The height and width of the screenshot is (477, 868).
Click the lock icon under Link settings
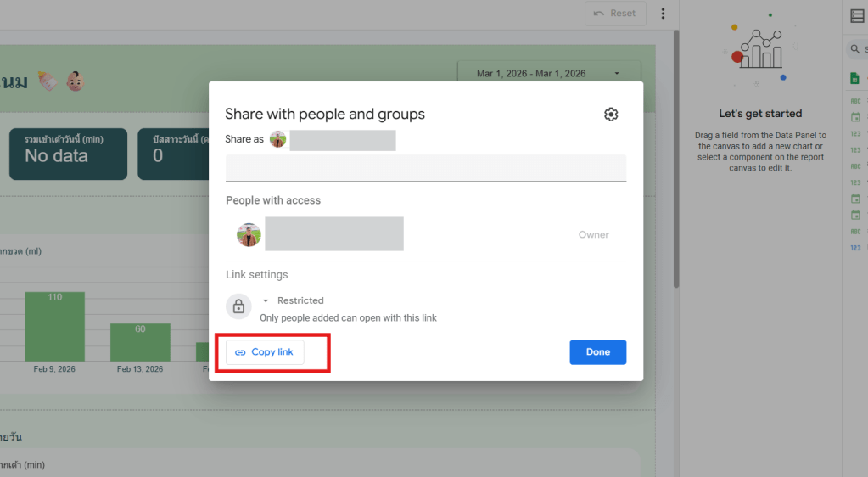point(238,307)
